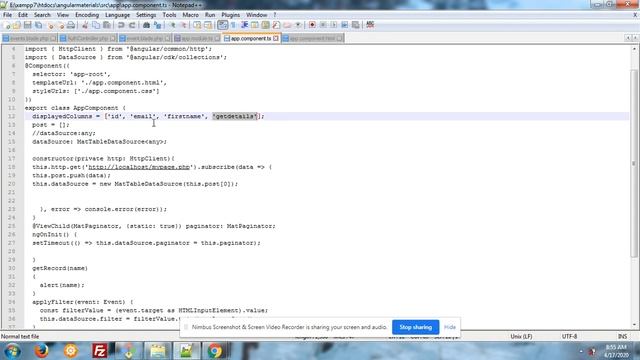The image size is (640, 360).
Task: Close the app.component.ts tab
Action: (276, 38)
